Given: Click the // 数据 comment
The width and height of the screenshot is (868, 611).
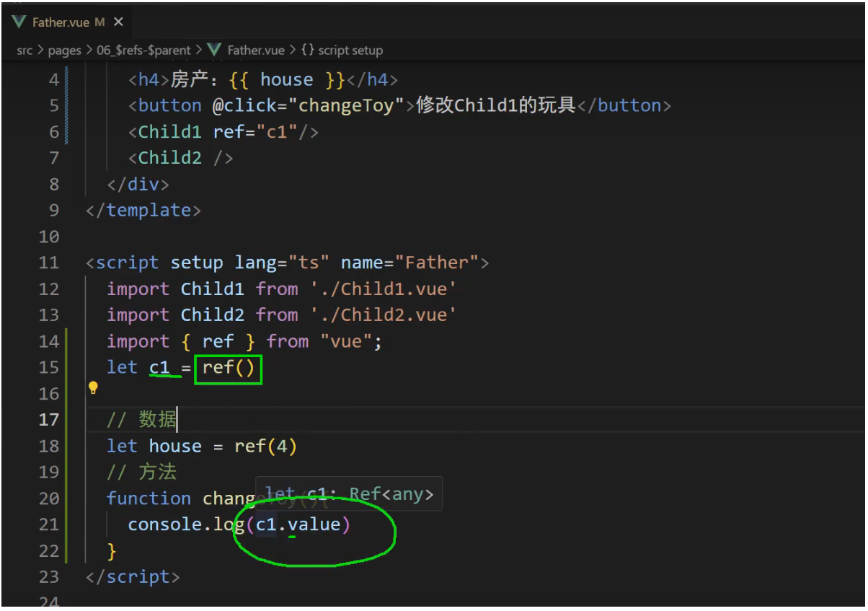Looking at the screenshot, I should pos(141,419).
